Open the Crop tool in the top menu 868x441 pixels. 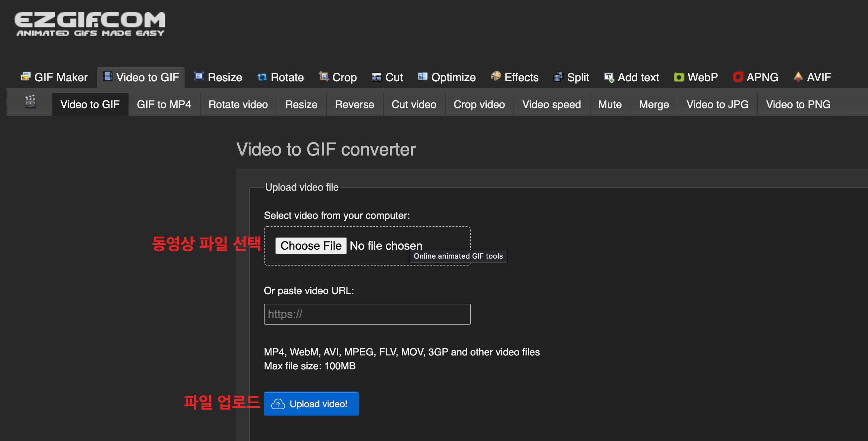pyautogui.click(x=338, y=78)
